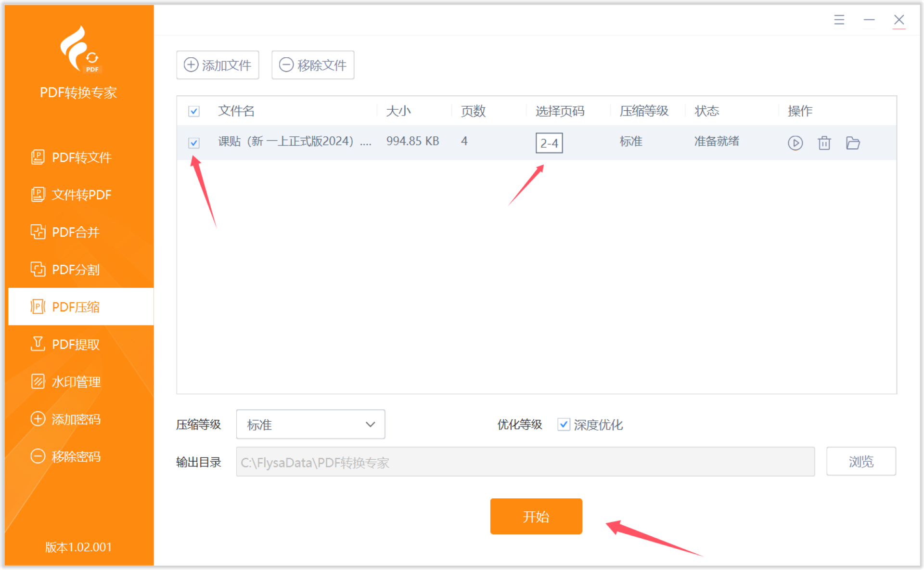The height and width of the screenshot is (570, 924).
Task: Open the PDF转文件 sidebar section
Action: pyautogui.click(x=81, y=157)
